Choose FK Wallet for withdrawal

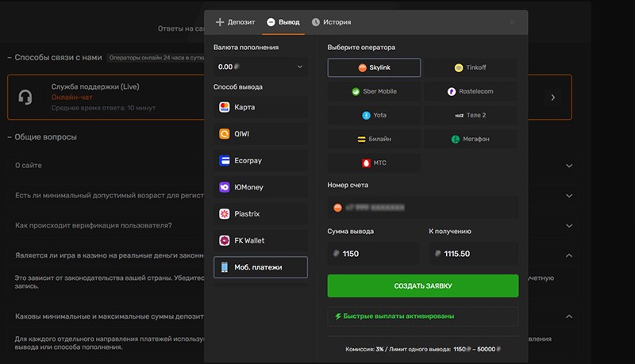[260, 240]
